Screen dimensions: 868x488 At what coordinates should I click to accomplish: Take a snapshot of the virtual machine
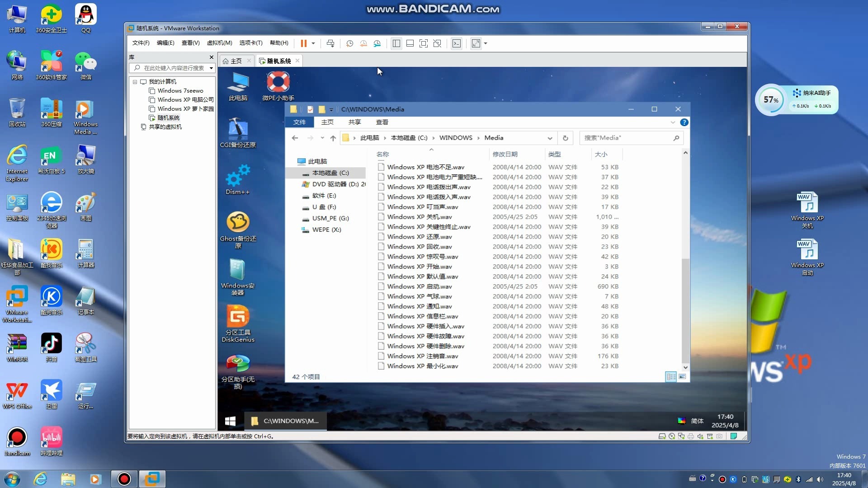(x=349, y=43)
